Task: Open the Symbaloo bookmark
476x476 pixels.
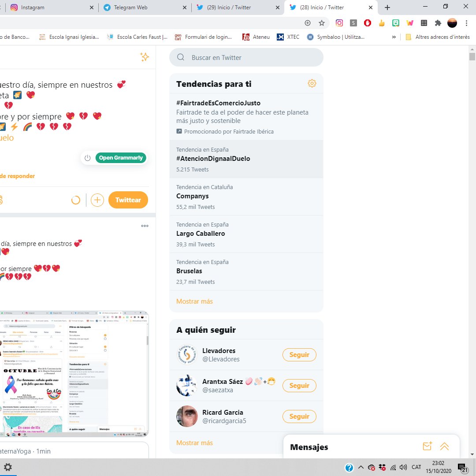Action: (336, 37)
